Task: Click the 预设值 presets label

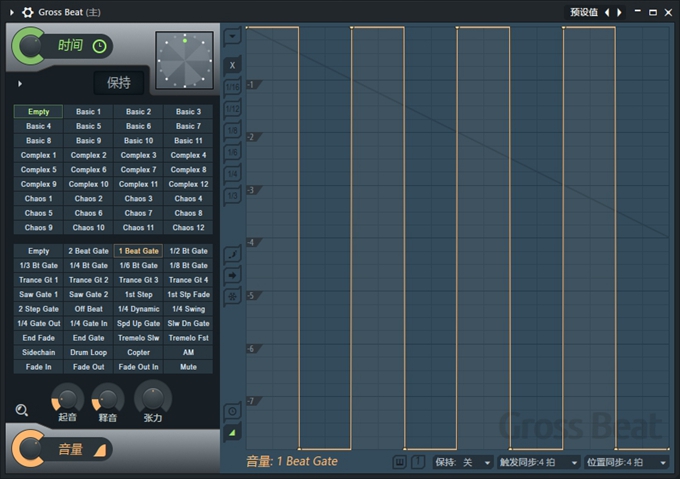Action: tap(584, 12)
